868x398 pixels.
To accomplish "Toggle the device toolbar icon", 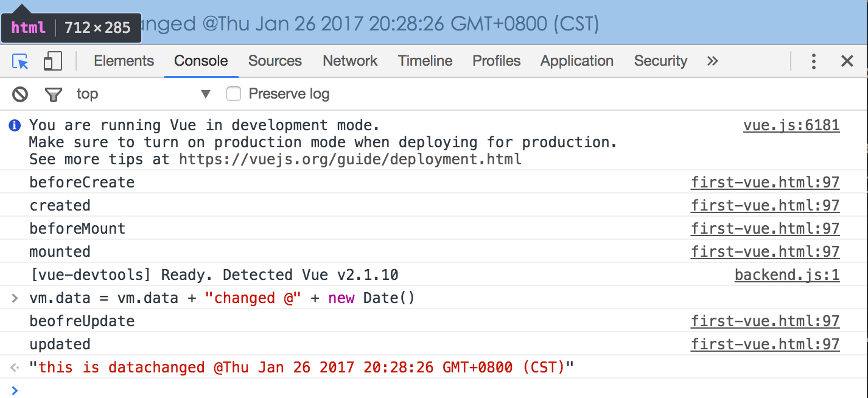I will (53, 61).
